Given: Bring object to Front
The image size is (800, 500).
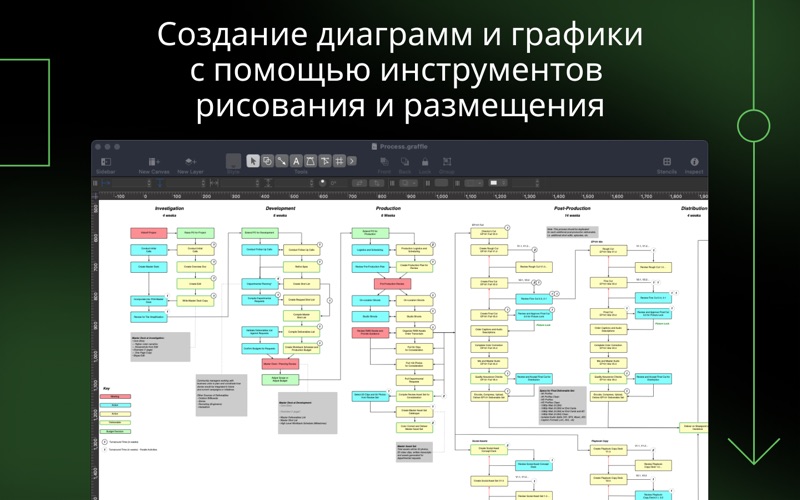Looking at the screenshot, I should click(384, 162).
